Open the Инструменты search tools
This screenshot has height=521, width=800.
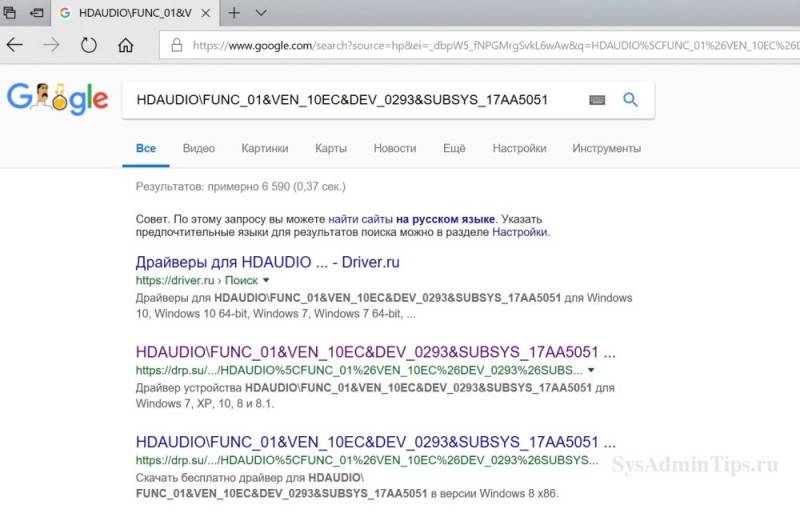click(606, 148)
